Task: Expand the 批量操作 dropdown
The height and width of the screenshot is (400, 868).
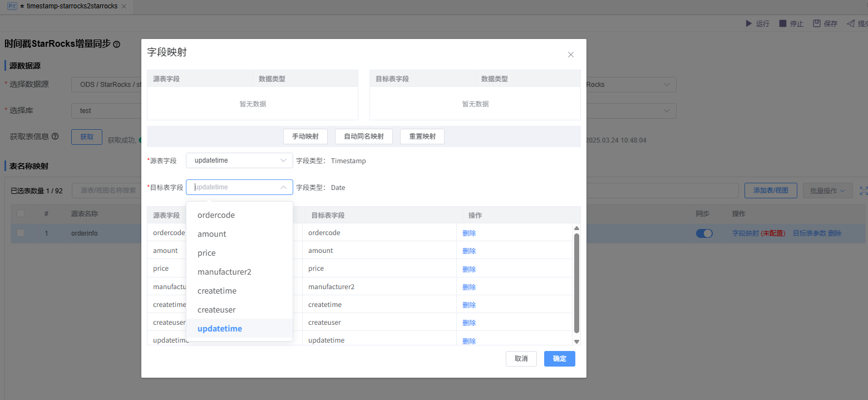Action: coord(827,191)
